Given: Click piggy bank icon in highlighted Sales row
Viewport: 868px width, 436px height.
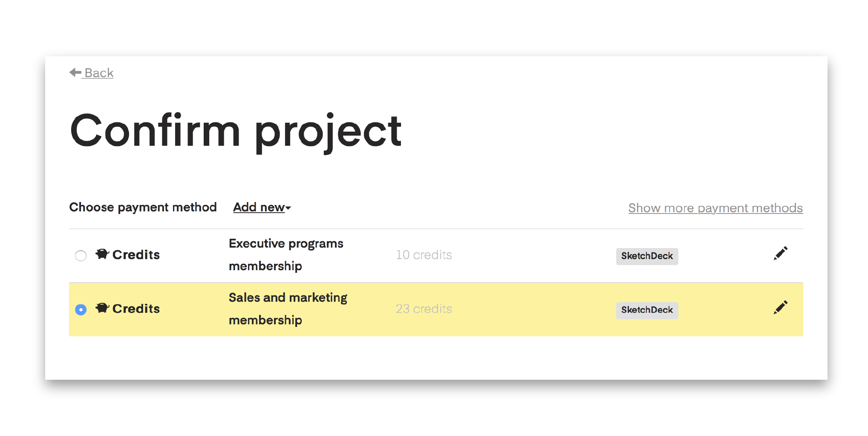Looking at the screenshot, I should coord(102,308).
